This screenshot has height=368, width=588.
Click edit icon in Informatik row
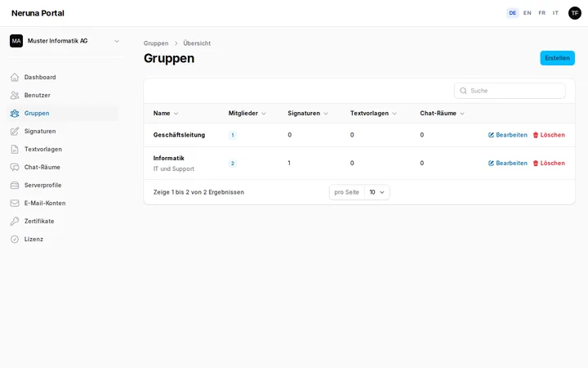coord(491,163)
